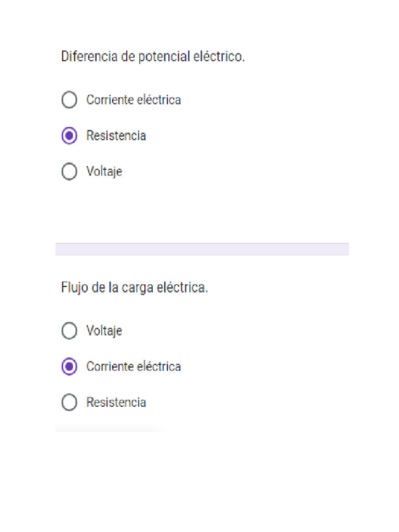Click the lavender divider bar between questions
Viewport: 399px width, 532px height.
[202, 249]
